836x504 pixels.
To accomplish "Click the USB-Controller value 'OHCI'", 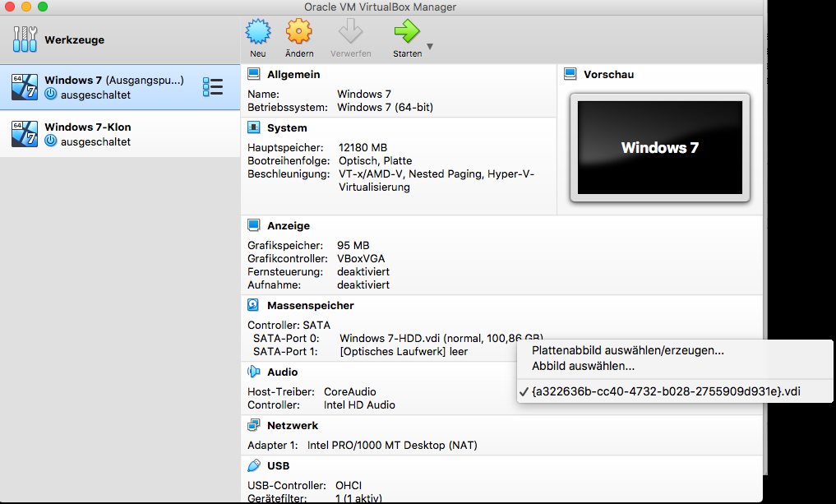I will [x=349, y=485].
